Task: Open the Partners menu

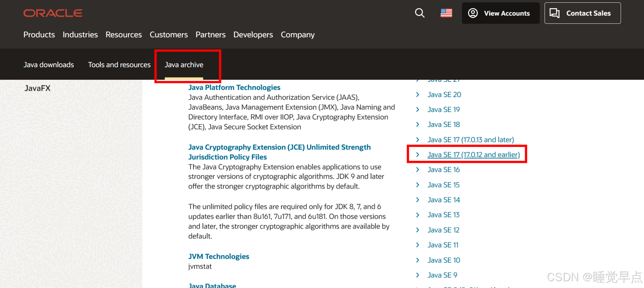Action: click(211, 35)
